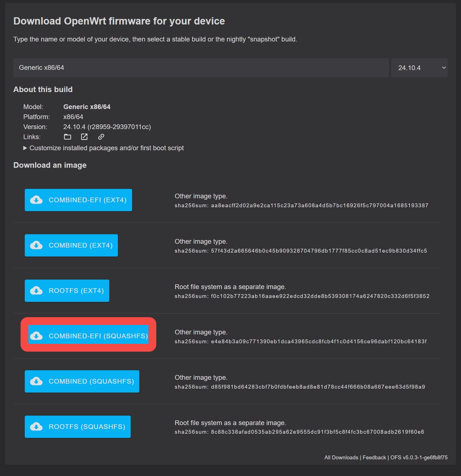Download the COMBINED-EFI (EXT4) image
Image resolution: width=461 pixels, height=476 pixels.
pos(78,200)
